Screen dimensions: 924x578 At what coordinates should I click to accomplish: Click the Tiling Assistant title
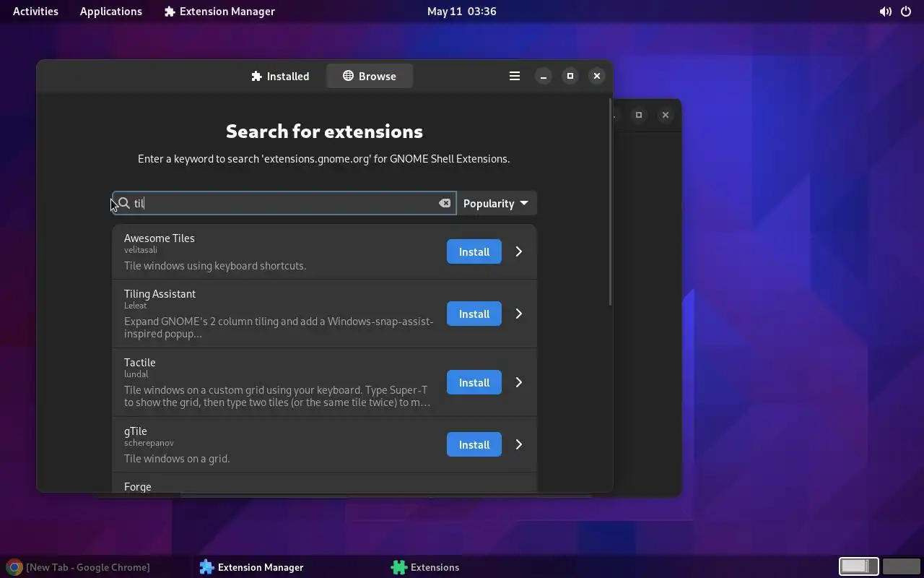pos(160,293)
